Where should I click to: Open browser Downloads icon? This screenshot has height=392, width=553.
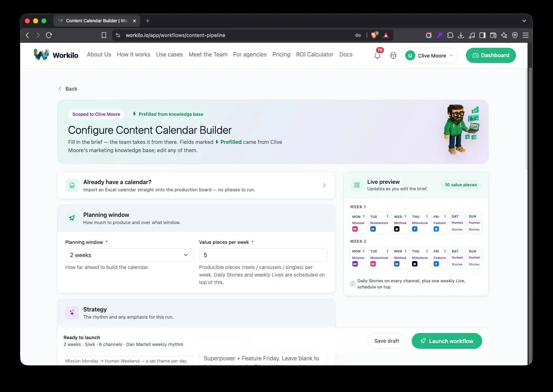(461, 35)
